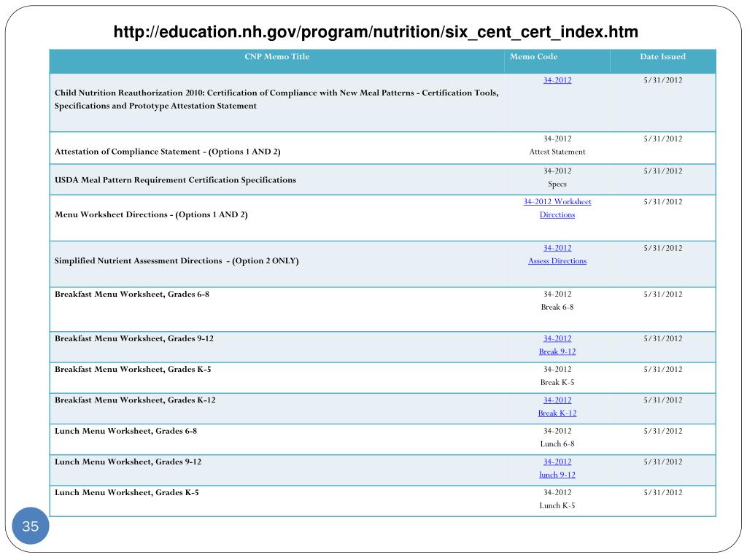
Task: Click the "Lunch K-5" memo code
Action: click(557, 506)
